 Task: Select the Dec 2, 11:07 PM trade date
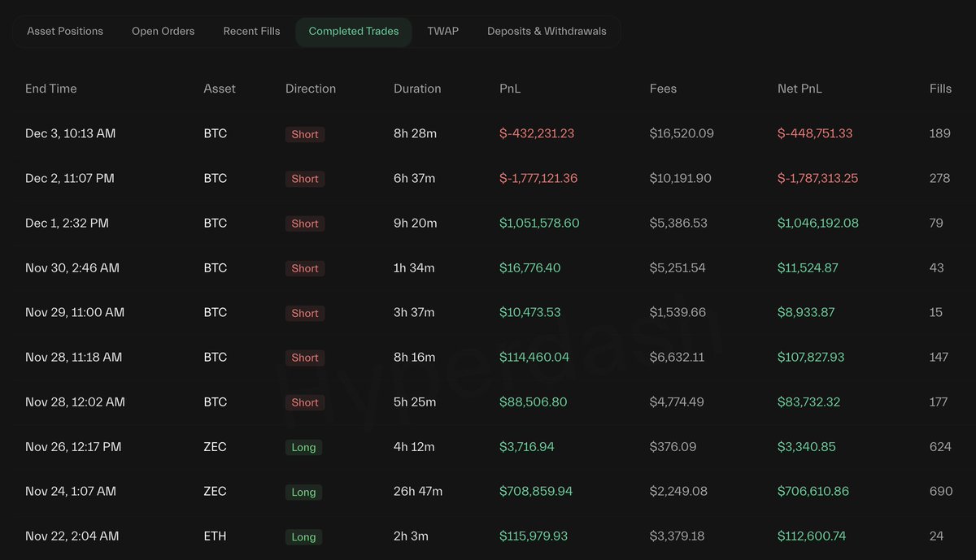[70, 178]
